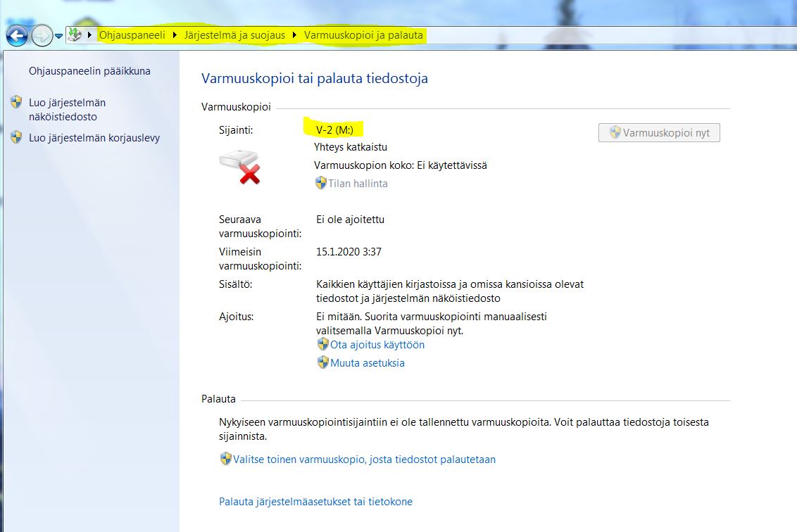Click the Ei ole ajoitettu value
The image size is (797, 532).
[350, 220]
